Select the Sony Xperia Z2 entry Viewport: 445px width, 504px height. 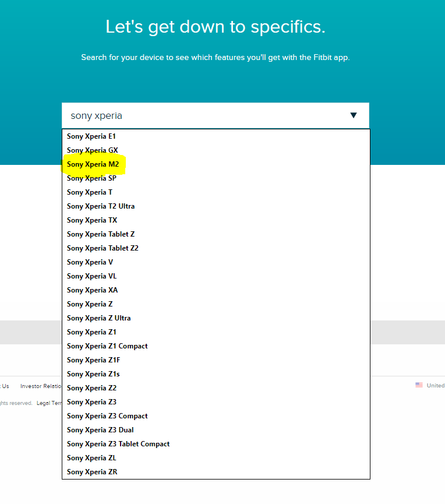coord(216,388)
